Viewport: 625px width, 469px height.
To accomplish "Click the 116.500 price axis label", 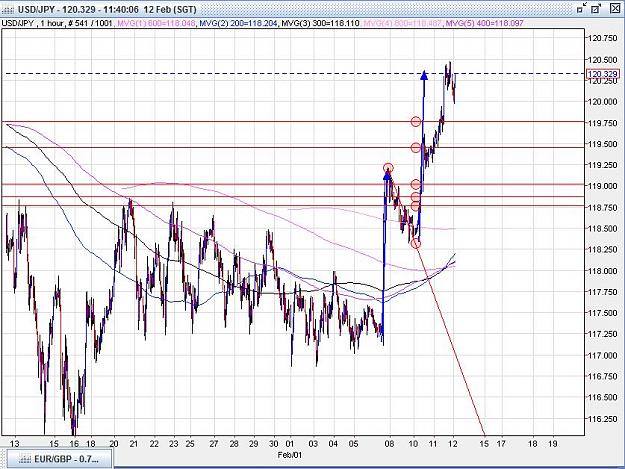I will pos(603,398).
